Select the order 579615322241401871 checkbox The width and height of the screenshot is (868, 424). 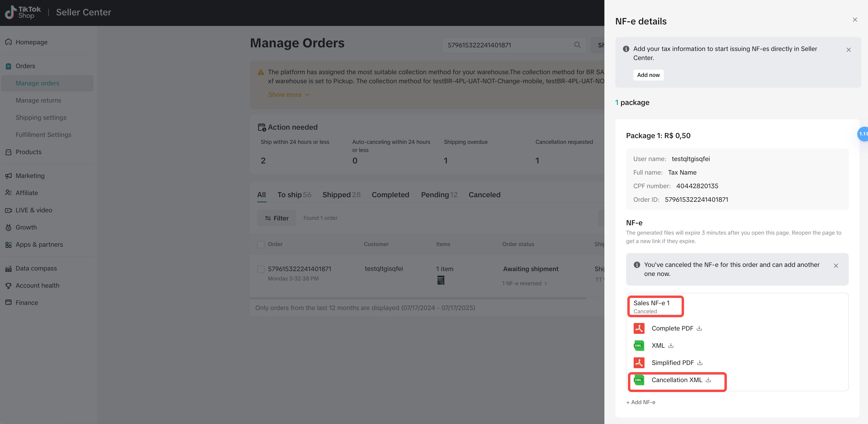pos(261,269)
